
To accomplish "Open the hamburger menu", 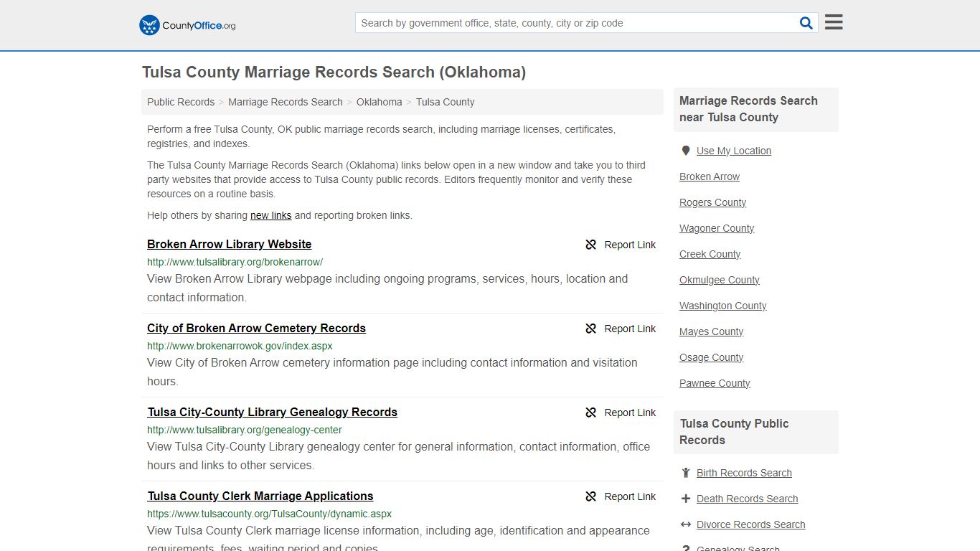I will tap(834, 22).
